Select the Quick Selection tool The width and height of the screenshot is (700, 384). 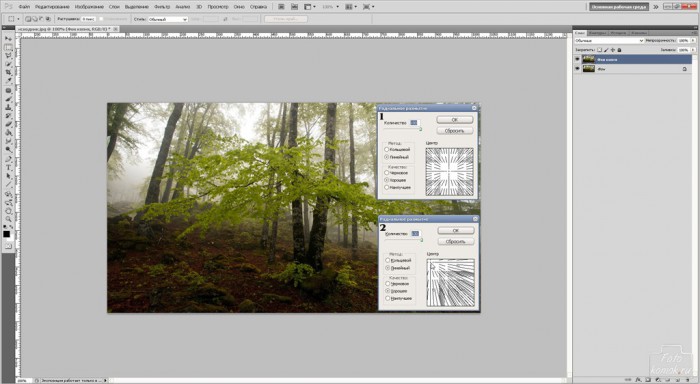9,64
